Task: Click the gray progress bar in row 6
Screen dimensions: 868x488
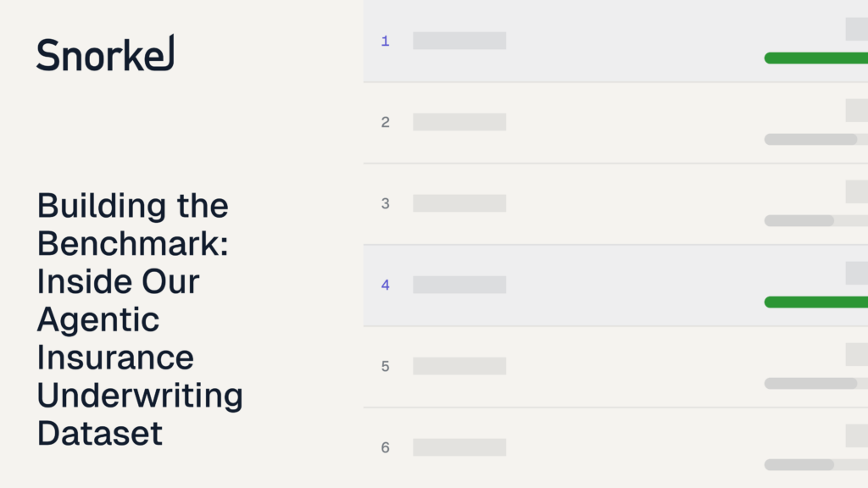Action: tap(799, 465)
